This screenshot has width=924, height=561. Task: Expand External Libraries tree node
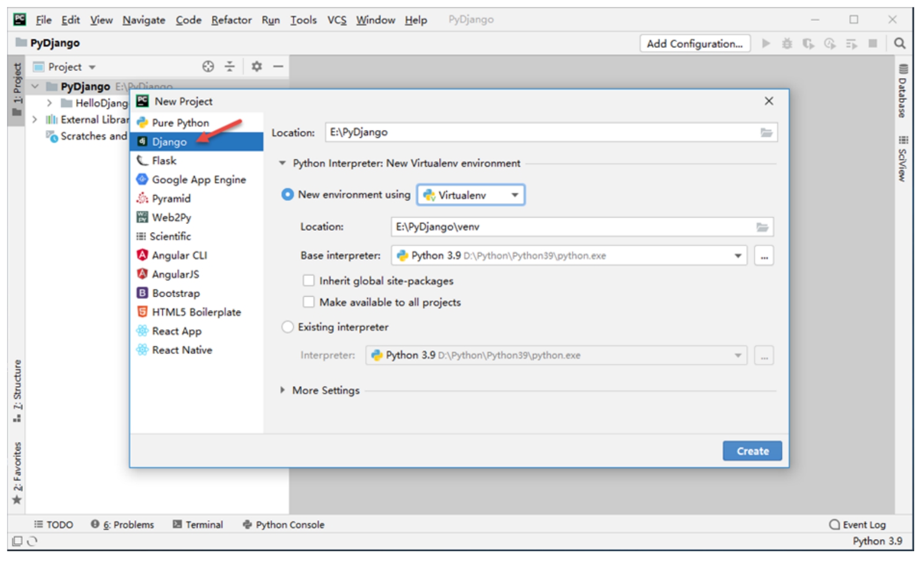(35, 119)
